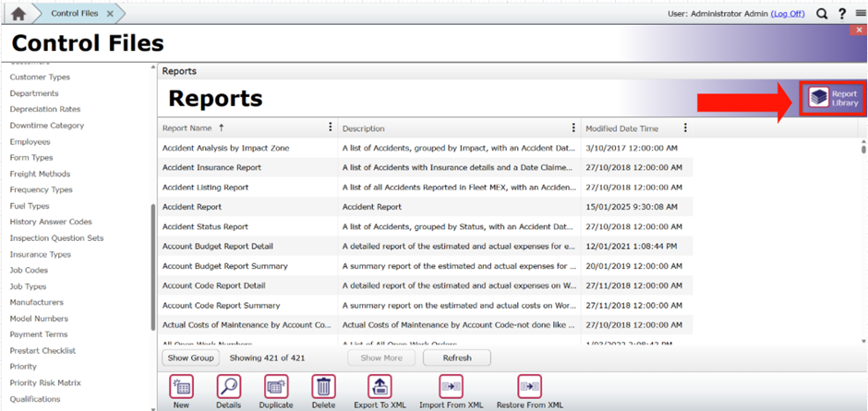This screenshot has width=868, height=411.
Task: Click the Duplicate report icon
Action: coord(276,387)
